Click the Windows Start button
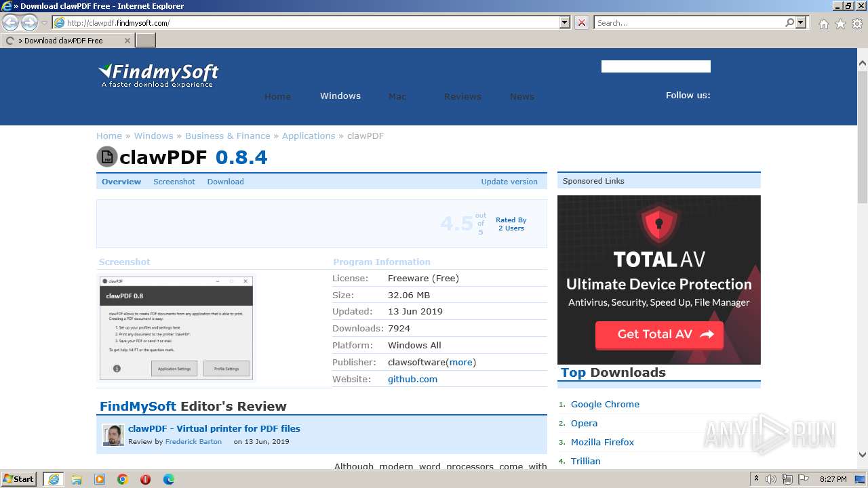The image size is (868, 488). [18, 479]
